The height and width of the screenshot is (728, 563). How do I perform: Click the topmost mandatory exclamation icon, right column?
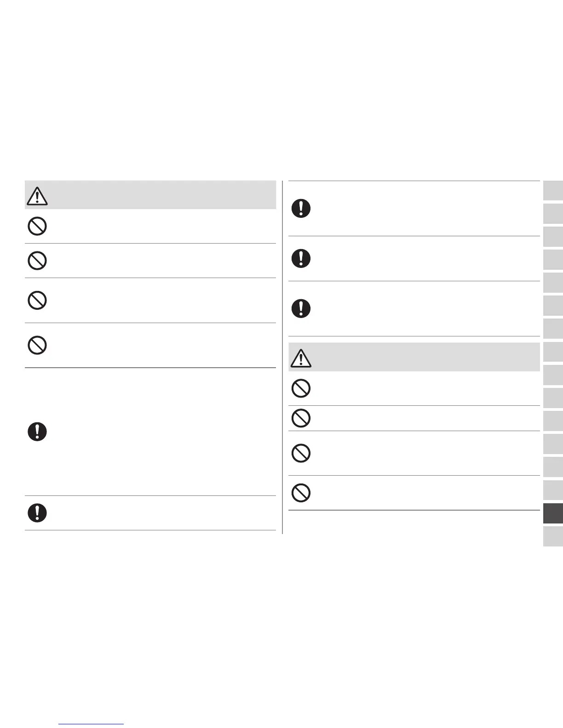[x=301, y=209]
